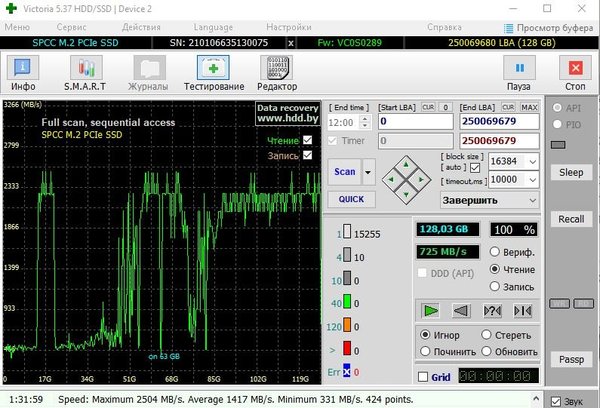Expand the block size 16384 dropdown
600x408 pixels.
click(x=533, y=161)
